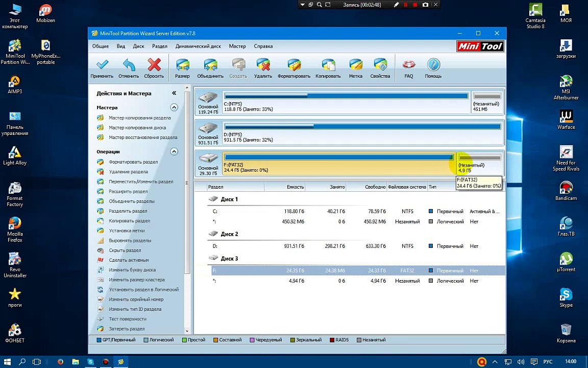Click Расширить раздел operation
The image size is (588, 368).
(128, 192)
